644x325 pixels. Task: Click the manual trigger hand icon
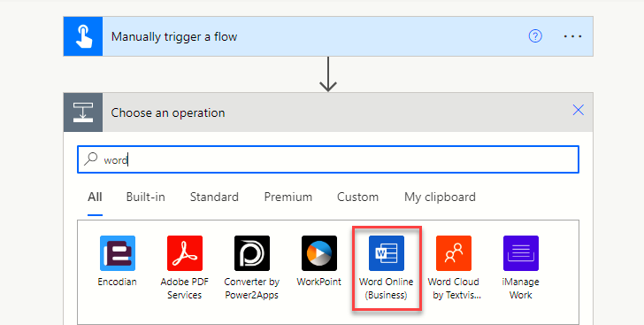tap(83, 36)
